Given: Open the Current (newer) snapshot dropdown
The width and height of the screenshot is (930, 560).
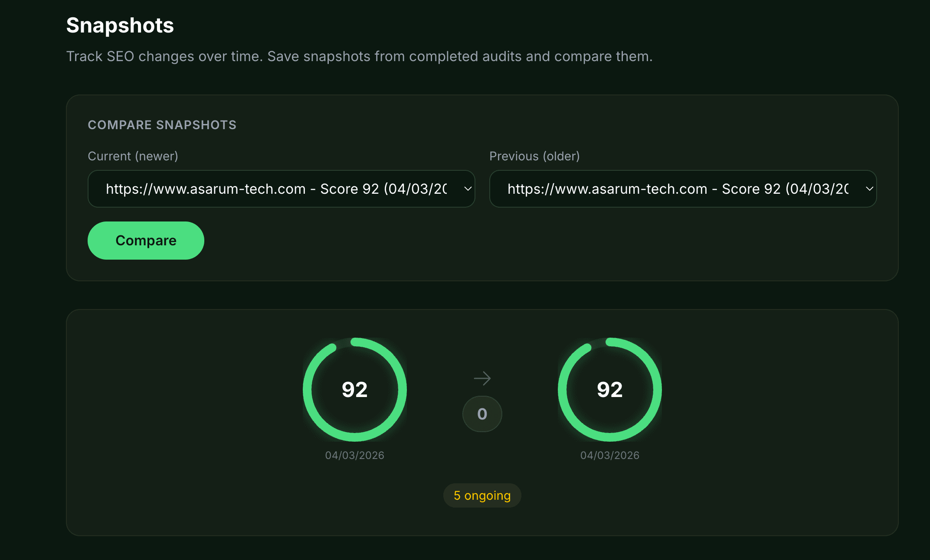Looking at the screenshot, I should pyautogui.click(x=281, y=189).
